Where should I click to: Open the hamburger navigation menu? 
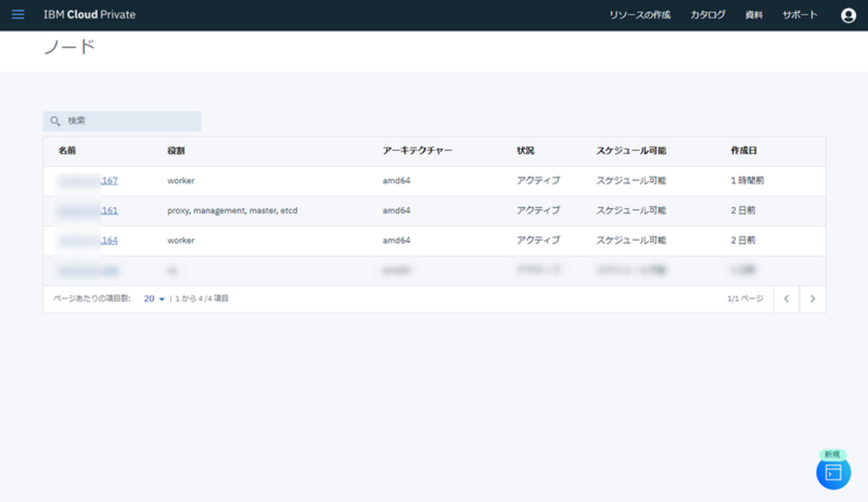click(x=18, y=15)
